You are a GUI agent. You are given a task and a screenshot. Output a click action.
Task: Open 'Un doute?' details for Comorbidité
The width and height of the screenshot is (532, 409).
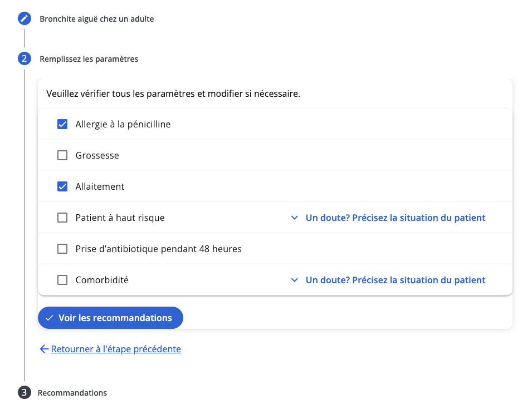pyautogui.click(x=396, y=280)
